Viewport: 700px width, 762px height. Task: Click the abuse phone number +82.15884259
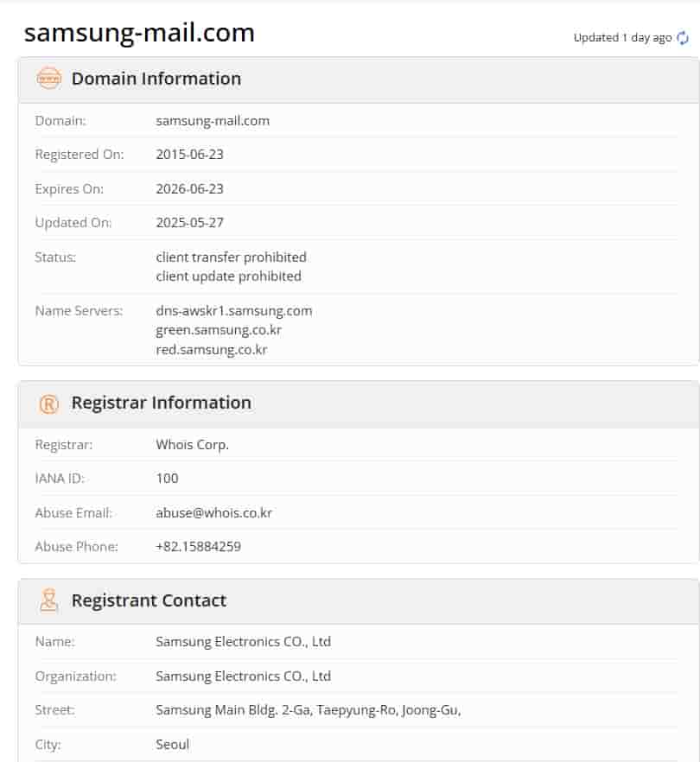(198, 546)
